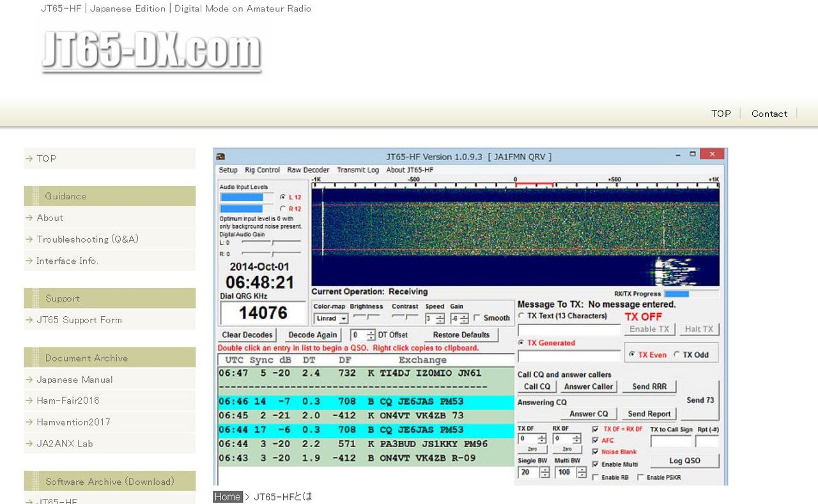Click the Answer Caller button
Viewport: 818px width, 504px height.
click(x=589, y=386)
